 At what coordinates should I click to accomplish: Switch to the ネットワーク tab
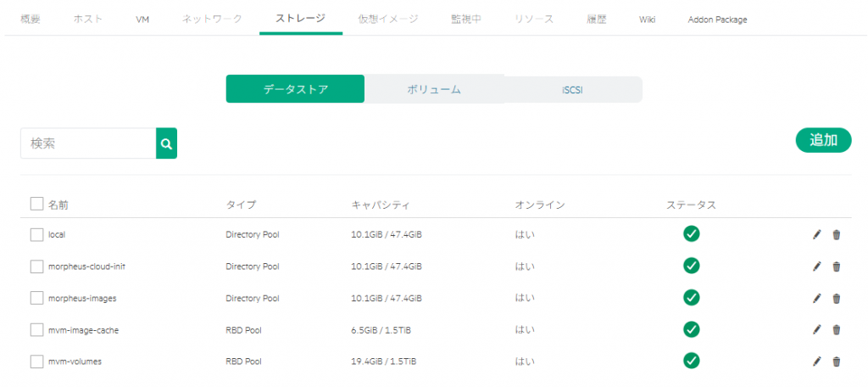tap(212, 19)
